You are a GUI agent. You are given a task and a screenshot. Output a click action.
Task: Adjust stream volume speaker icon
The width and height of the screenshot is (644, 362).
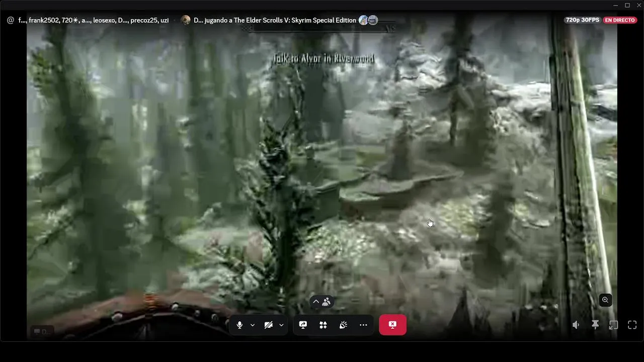tap(576, 325)
